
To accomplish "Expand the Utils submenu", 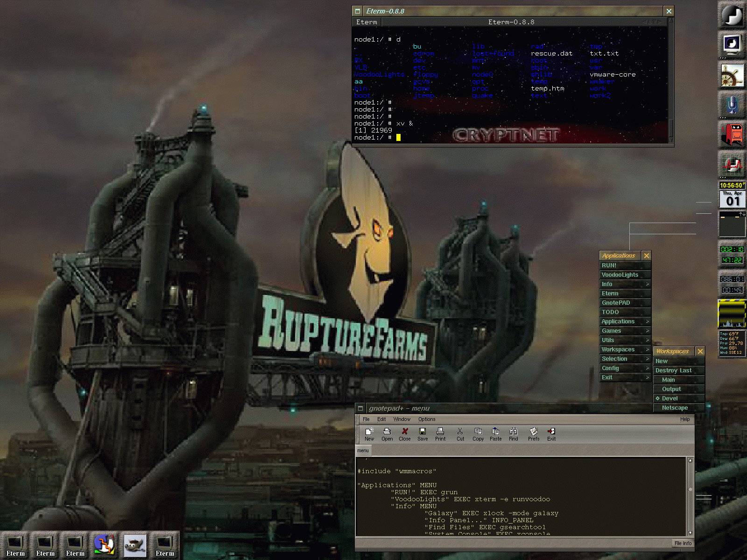I will click(x=625, y=340).
